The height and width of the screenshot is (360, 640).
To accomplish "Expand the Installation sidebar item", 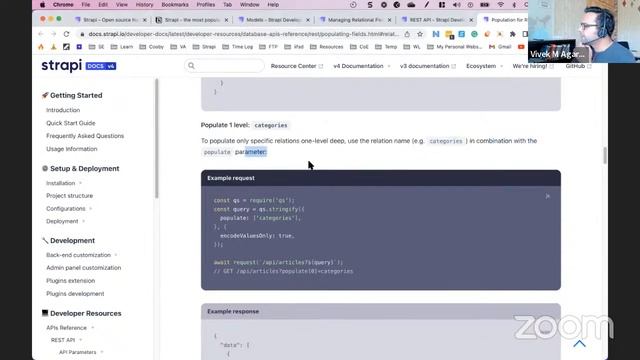I will (64, 183).
